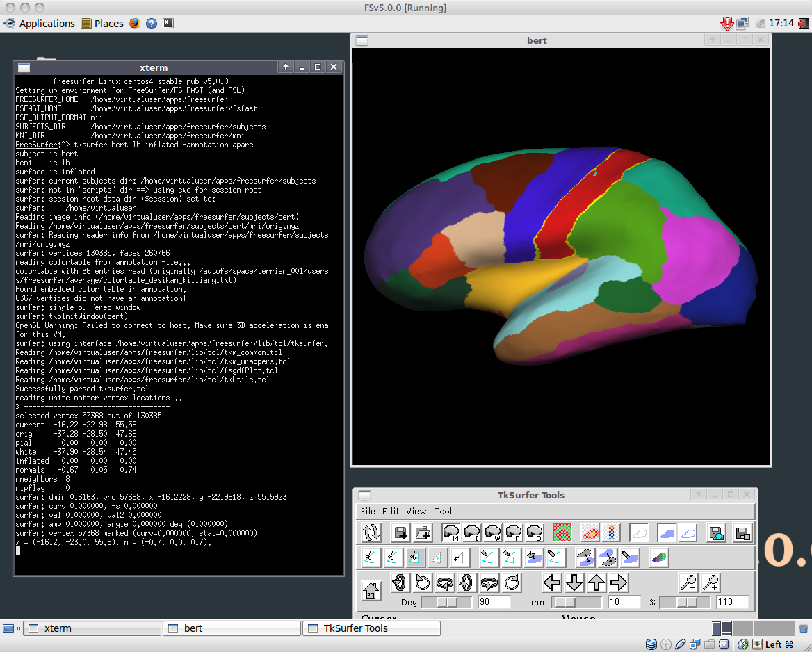The width and height of the screenshot is (812, 652).
Task: Open the Tools menu in TkSurfer Tools
Action: (445, 511)
